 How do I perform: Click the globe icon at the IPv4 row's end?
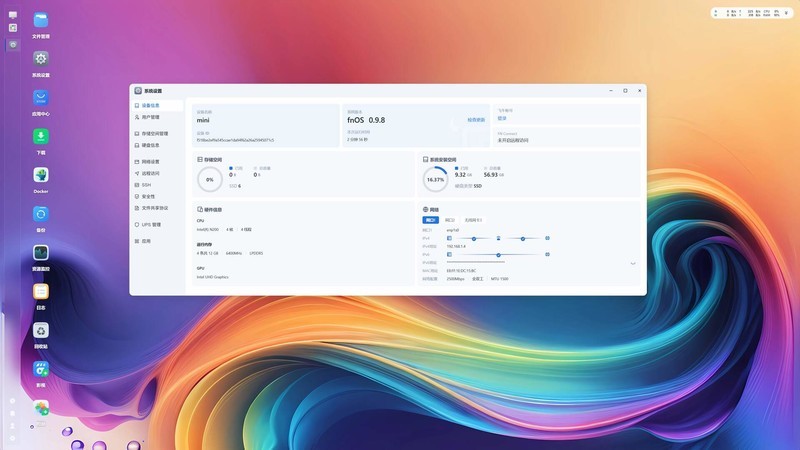[547, 238]
